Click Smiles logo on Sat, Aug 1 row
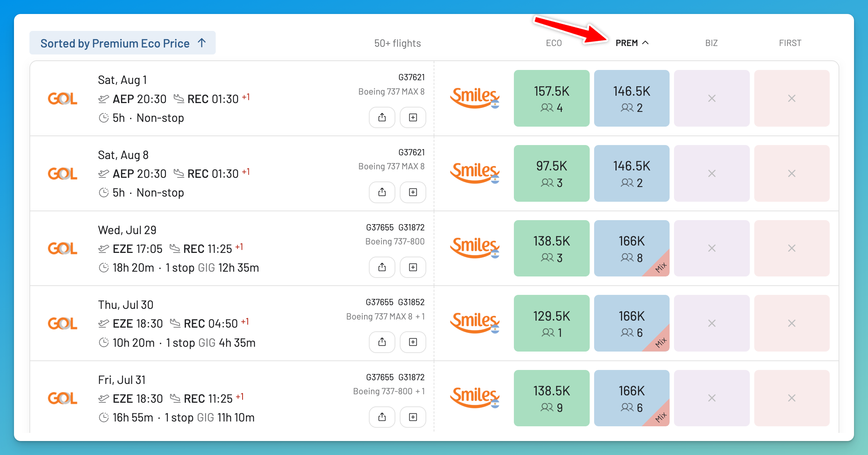 [475, 98]
